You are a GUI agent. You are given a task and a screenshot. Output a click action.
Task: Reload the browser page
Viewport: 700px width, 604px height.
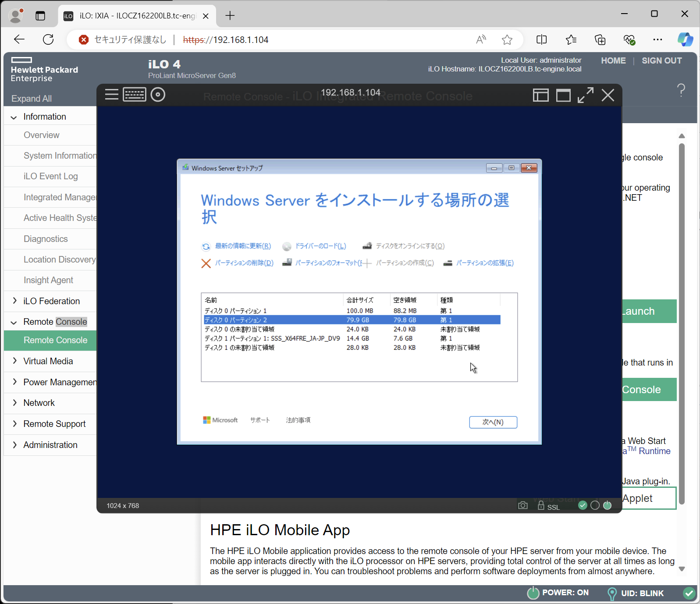tap(48, 39)
